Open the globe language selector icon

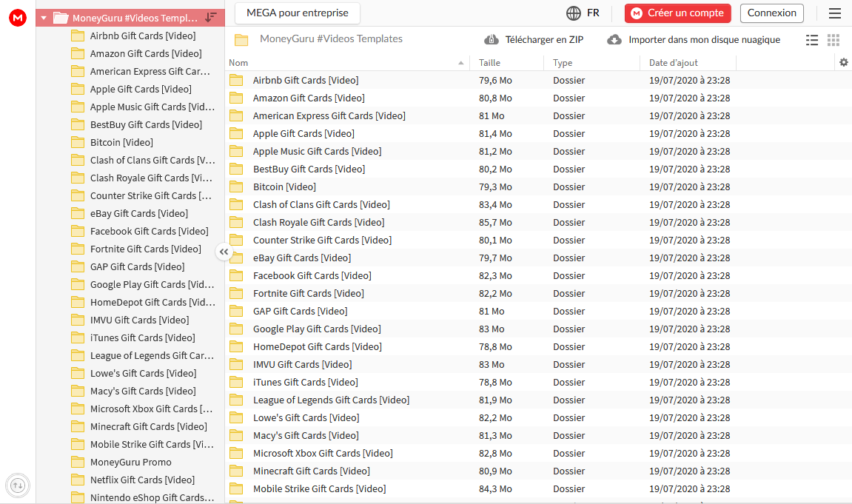pos(573,13)
